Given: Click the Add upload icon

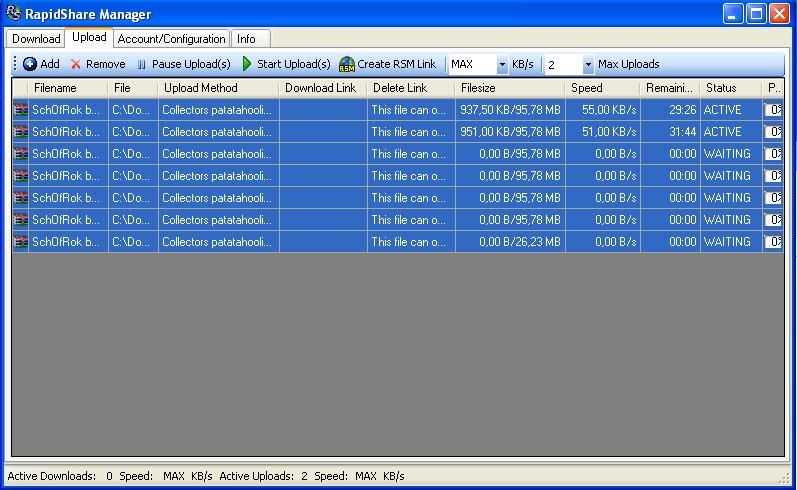Looking at the screenshot, I should click(x=30, y=64).
